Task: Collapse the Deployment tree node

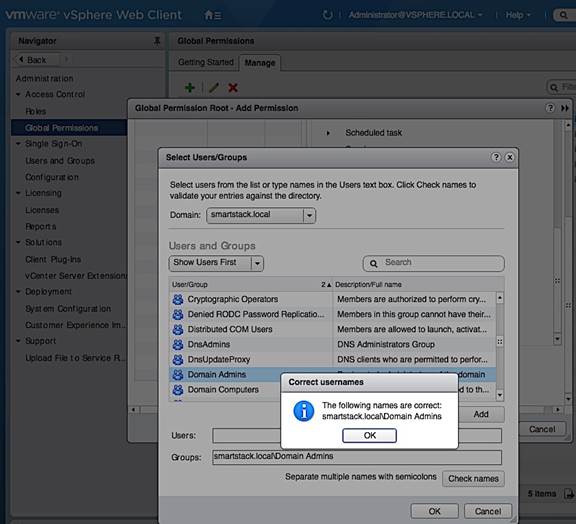Action: coord(18,291)
